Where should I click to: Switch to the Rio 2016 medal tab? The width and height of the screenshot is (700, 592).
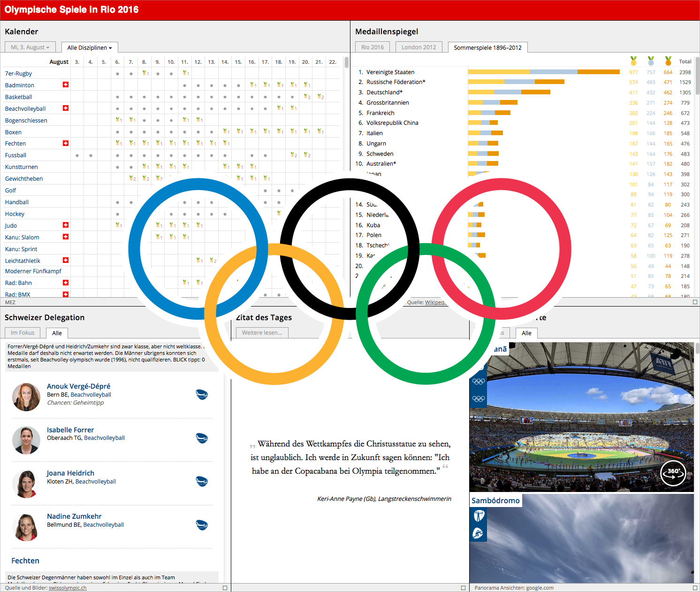click(373, 47)
